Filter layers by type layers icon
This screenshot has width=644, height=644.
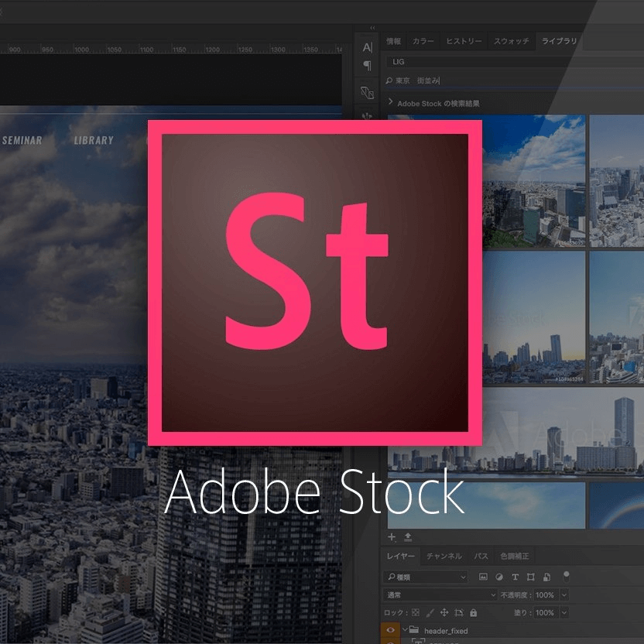point(515,577)
